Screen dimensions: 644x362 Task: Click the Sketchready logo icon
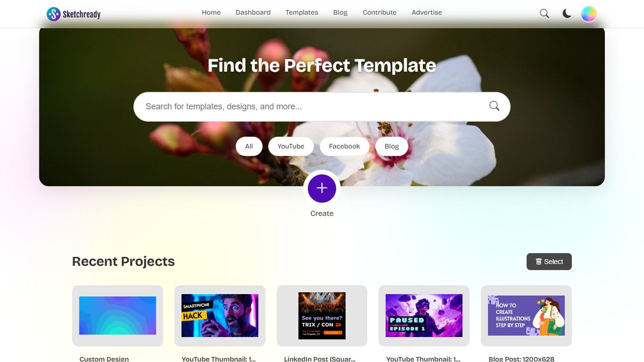54,14
